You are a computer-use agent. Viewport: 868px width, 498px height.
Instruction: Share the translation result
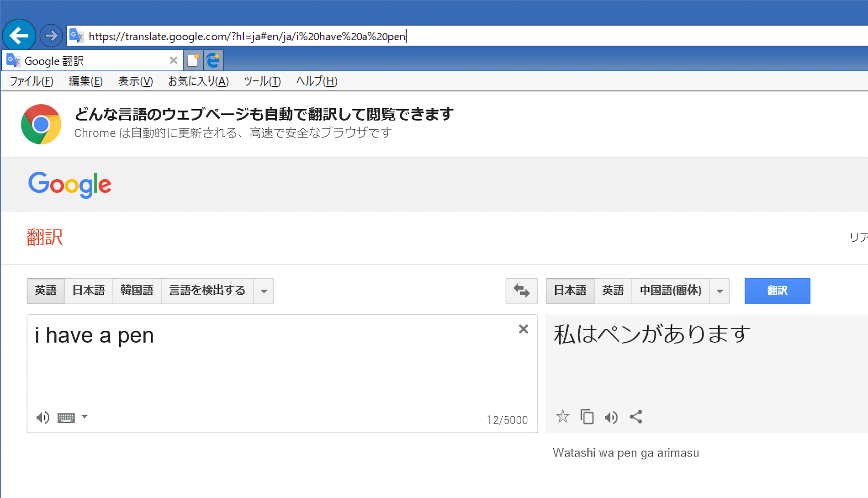(636, 417)
